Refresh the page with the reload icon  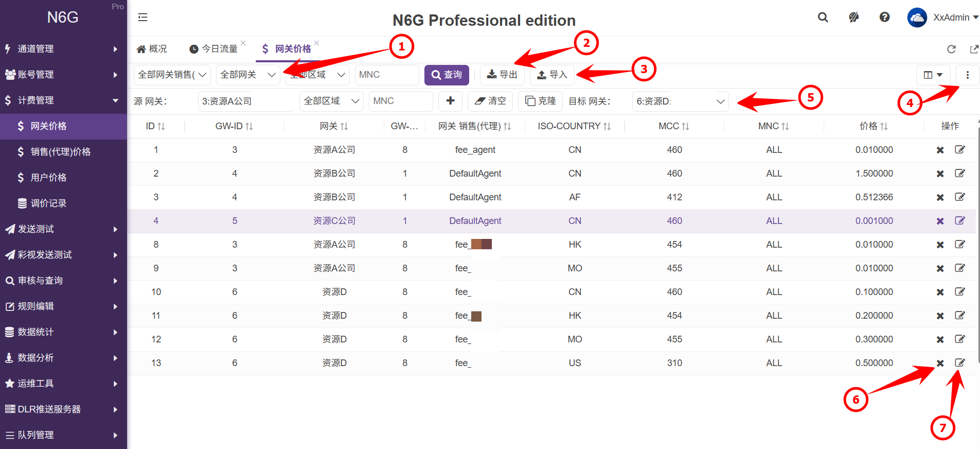952,49
